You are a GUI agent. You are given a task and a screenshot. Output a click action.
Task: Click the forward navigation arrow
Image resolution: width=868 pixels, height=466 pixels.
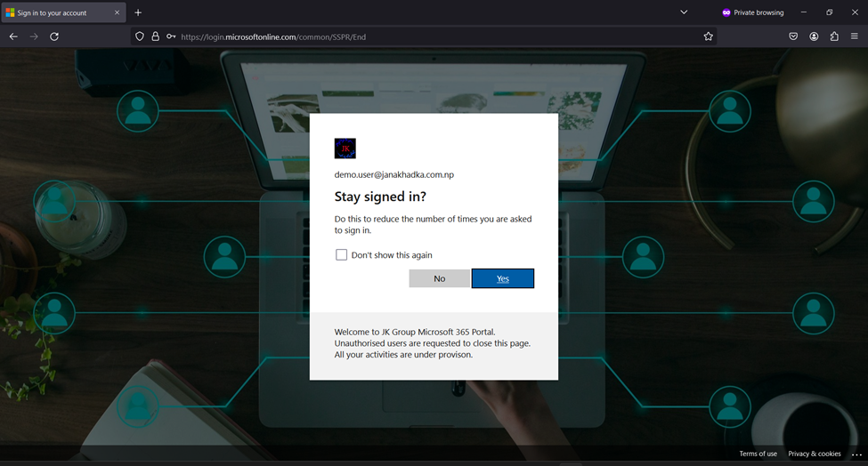coord(34,36)
